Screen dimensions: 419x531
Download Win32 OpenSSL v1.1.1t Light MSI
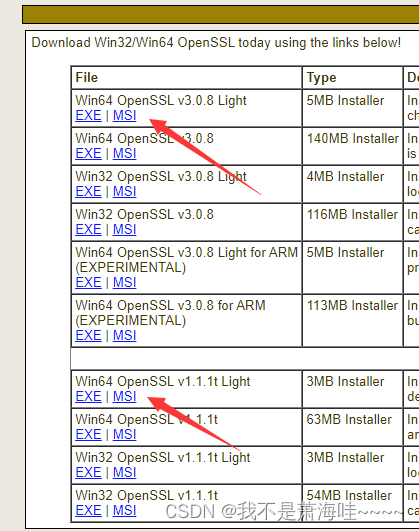click(x=124, y=472)
